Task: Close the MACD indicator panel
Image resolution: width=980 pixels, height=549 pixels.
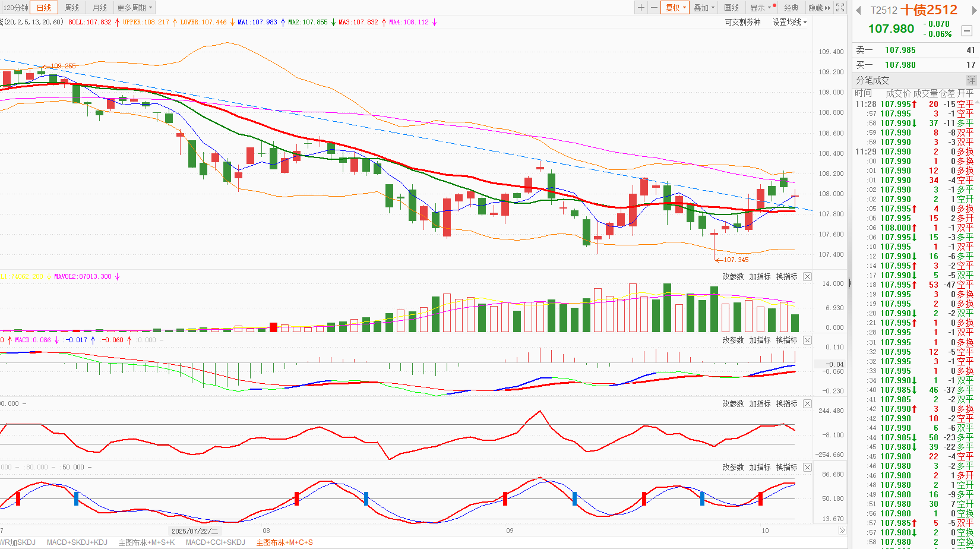Action: point(807,340)
